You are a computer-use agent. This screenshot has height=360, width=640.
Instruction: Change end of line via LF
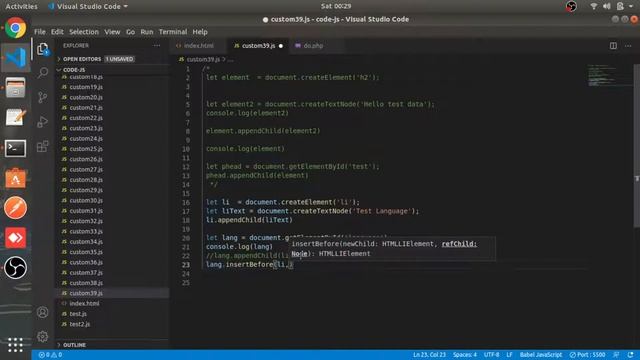tap(509, 355)
